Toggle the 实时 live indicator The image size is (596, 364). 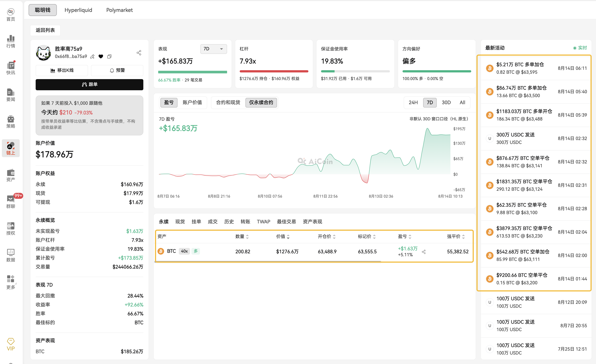pyautogui.click(x=580, y=48)
